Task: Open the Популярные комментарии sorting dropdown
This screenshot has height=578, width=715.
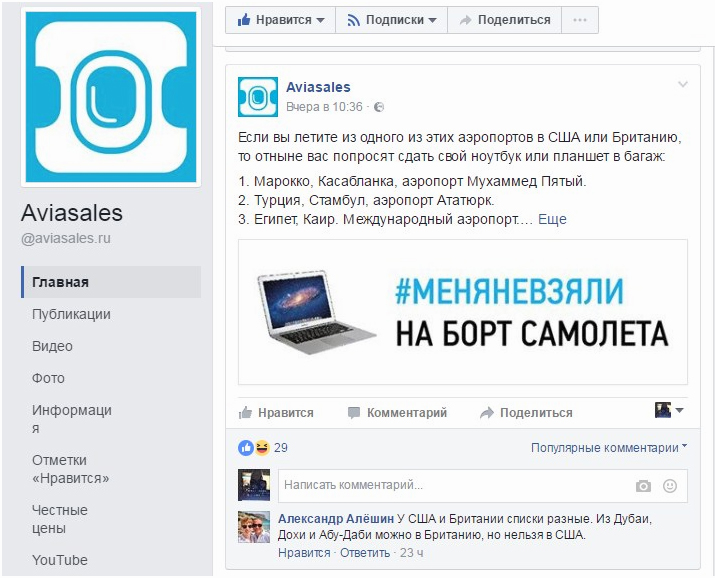Action: point(609,448)
